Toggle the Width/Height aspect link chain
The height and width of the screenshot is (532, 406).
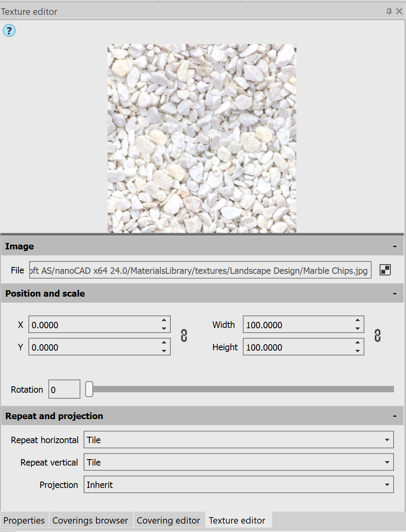tap(377, 335)
